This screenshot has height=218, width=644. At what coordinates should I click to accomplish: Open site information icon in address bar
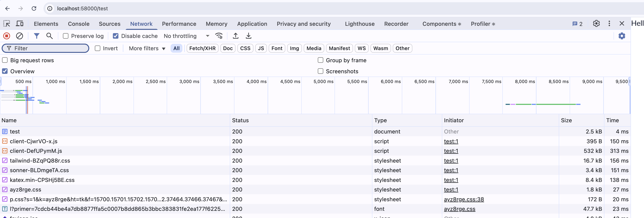(50, 8)
